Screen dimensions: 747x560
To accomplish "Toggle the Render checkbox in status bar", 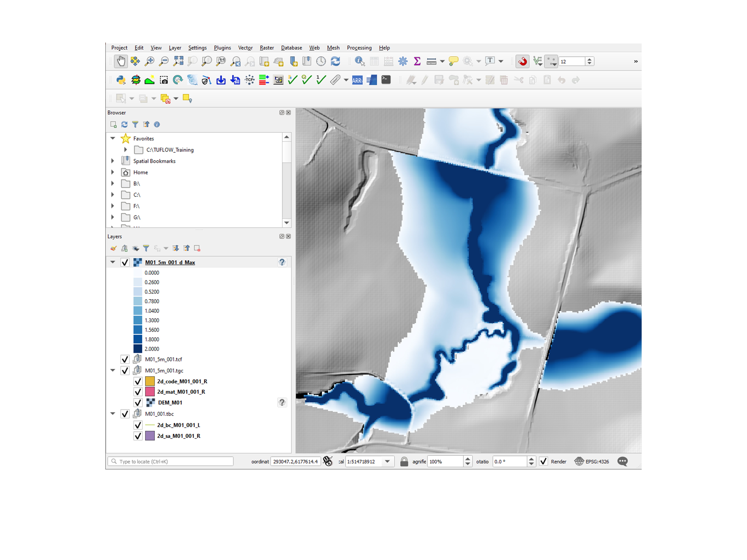I will click(x=543, y=461).
